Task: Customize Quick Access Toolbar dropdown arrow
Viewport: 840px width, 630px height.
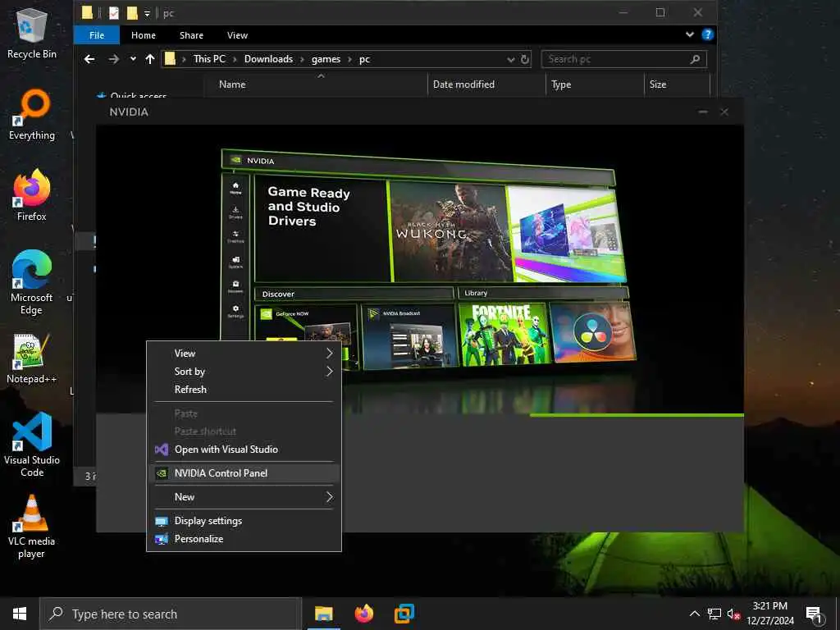Action: 148,13
